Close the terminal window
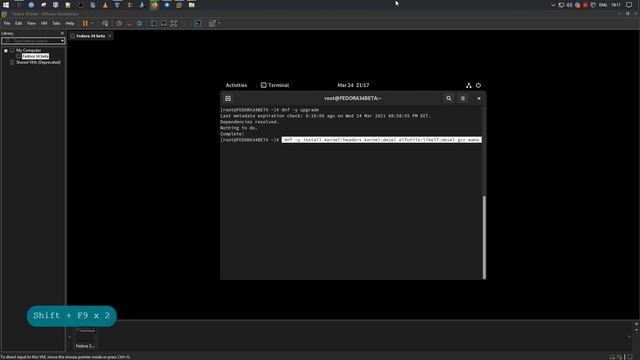Viewport: 640px width, 360px height. click(479, 98)
